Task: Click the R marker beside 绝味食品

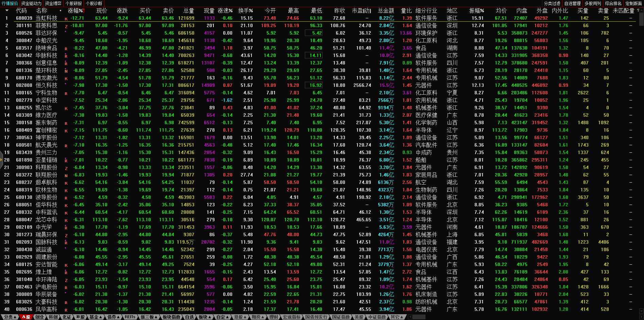Action: coord(66,49)
